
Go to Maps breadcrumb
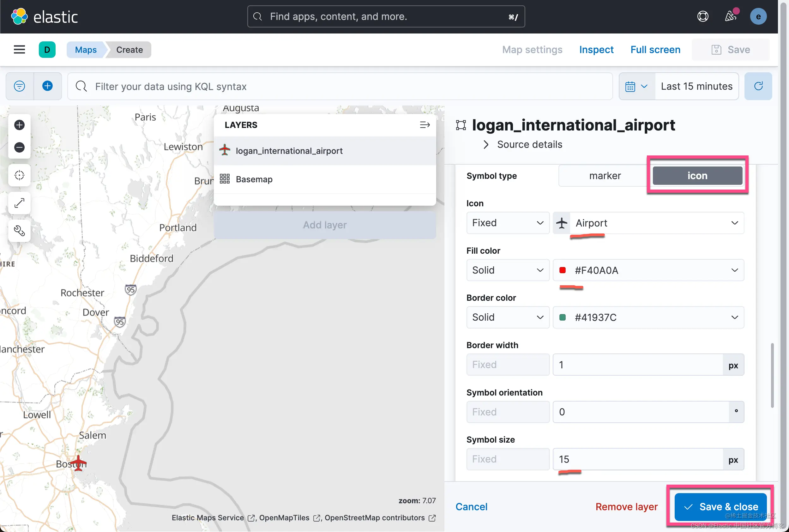86,50
